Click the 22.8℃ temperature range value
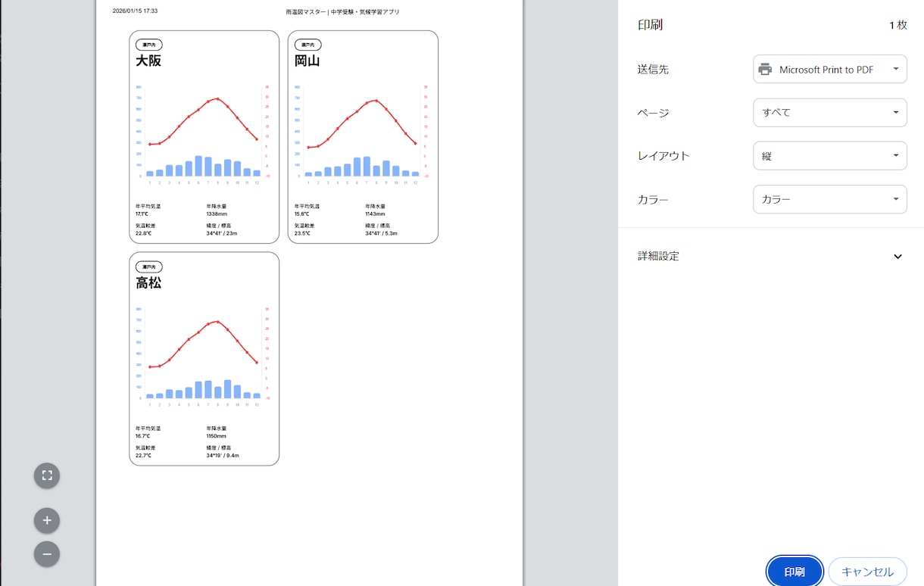The height and width of the screenshot is (586, 924). click(144, 233)
